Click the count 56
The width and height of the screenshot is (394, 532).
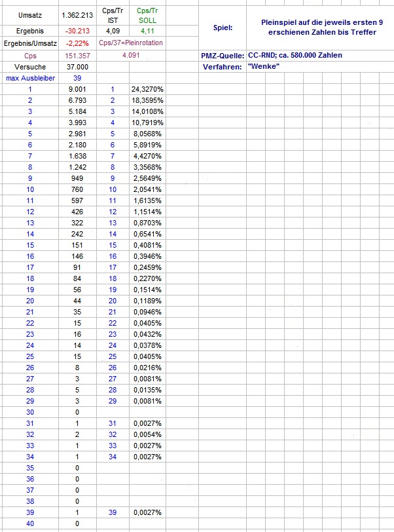[x=77, y=290]
